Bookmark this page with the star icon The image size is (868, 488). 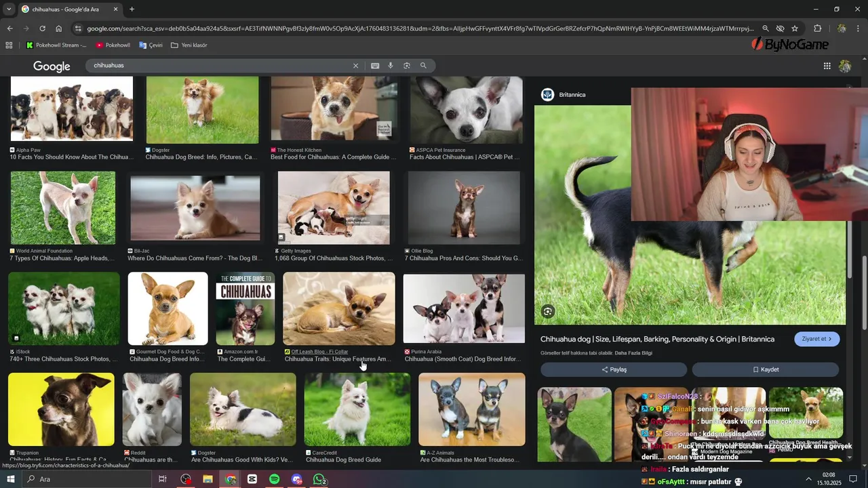795,28
